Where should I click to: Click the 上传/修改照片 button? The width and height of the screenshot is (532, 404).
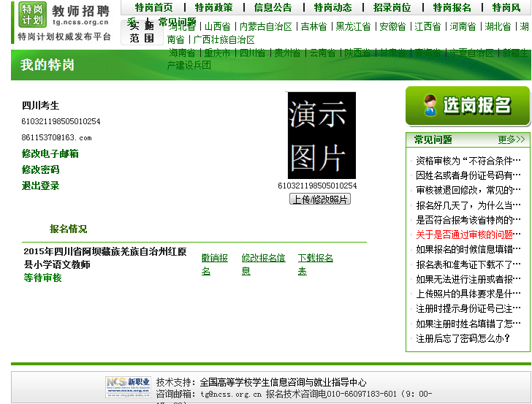(x=320, y=199)
